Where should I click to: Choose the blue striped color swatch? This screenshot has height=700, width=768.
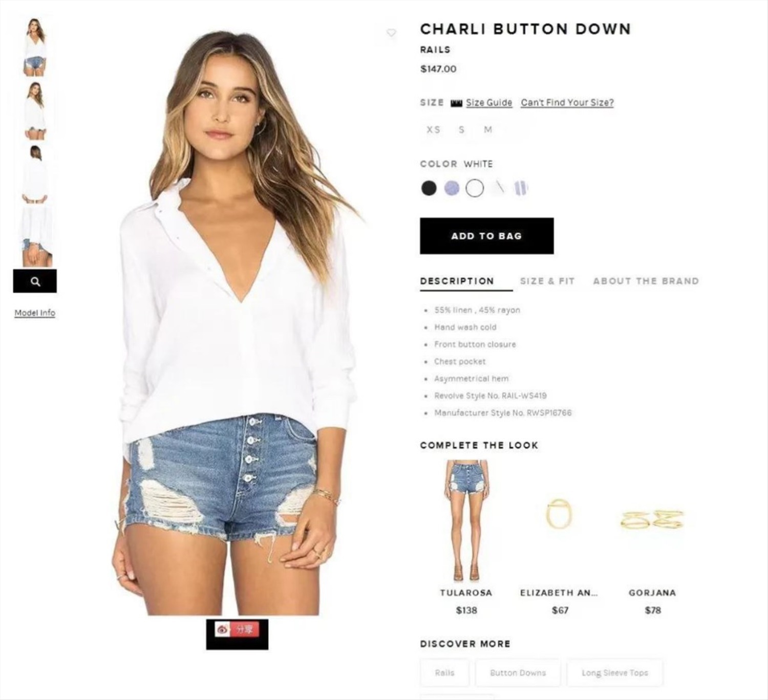[x=520, y=188]
